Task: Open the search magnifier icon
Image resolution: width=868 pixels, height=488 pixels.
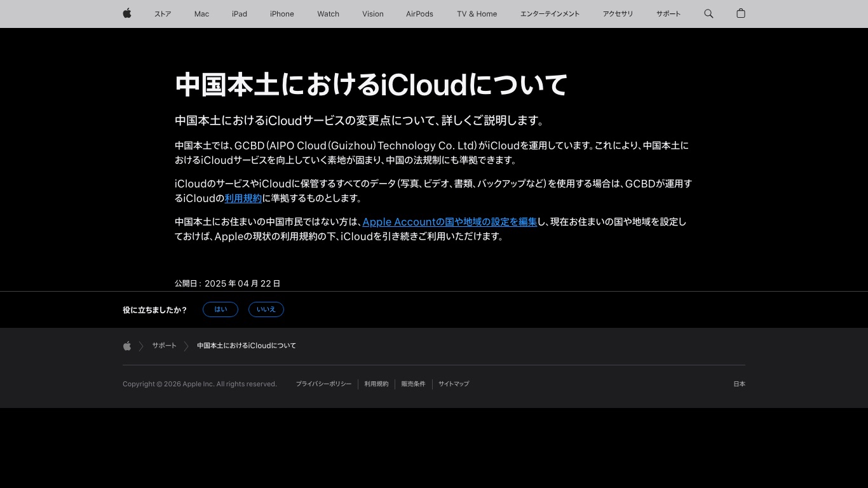Action: click(709, 13)
